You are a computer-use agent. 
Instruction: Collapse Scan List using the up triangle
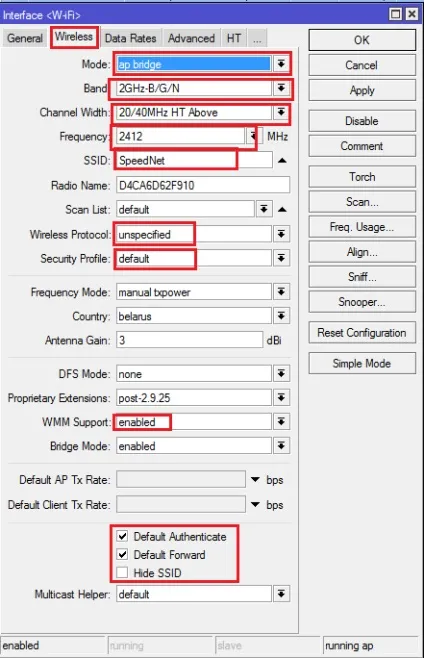click(282, 209)
